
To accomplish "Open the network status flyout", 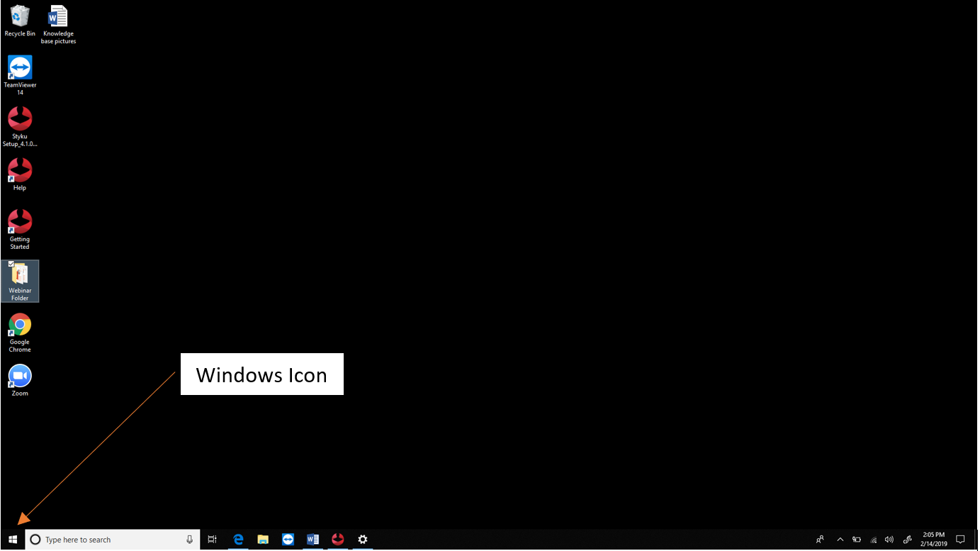I will pyautogui.click(x=873, y=540).
